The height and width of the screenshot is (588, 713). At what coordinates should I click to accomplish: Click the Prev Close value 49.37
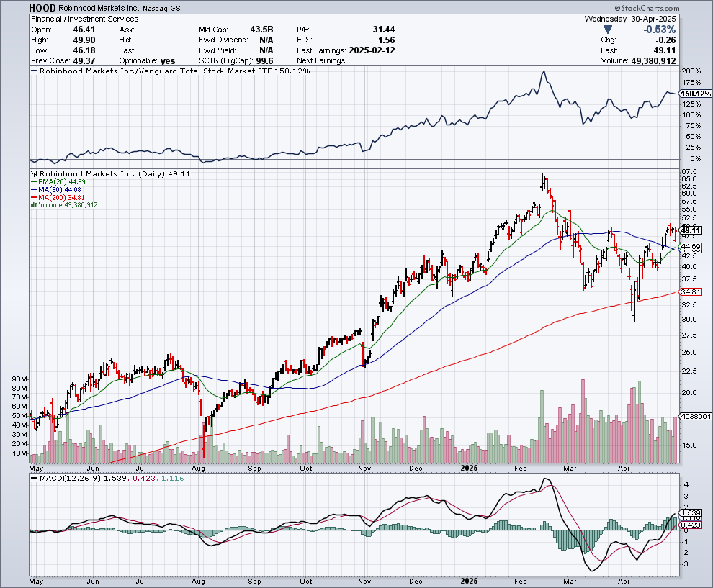84,60
